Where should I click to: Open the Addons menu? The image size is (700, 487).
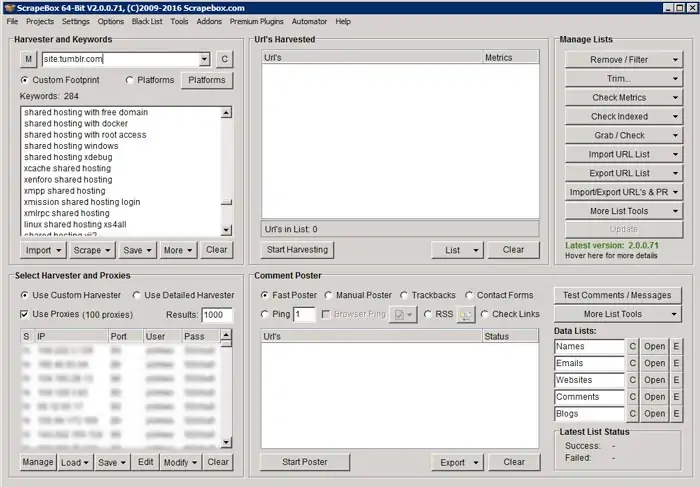pos(209,21)
